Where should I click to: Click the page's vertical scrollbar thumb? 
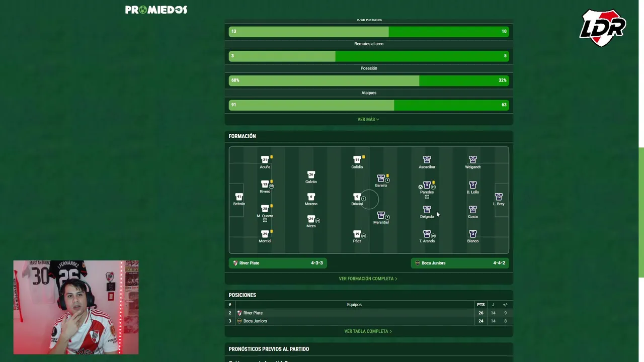(x=641, y=212)
